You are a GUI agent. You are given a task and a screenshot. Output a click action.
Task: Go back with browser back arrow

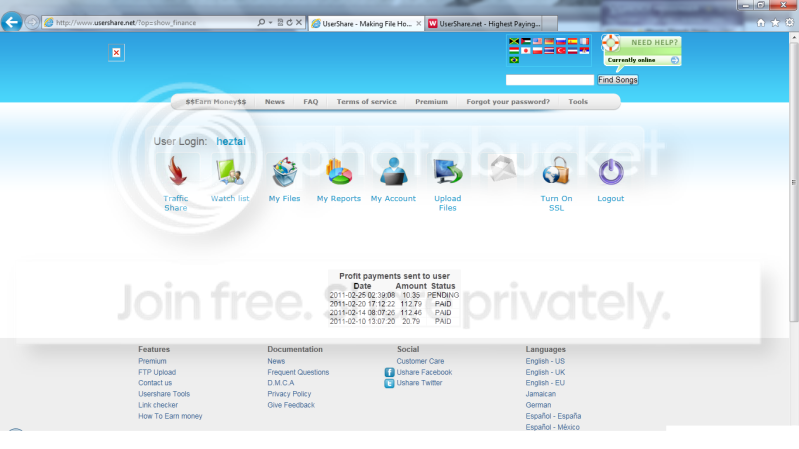(12, 22)
